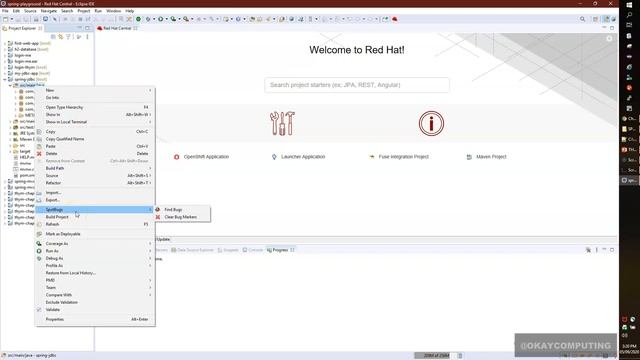Switch to the Red Hat Central tab
The image size is (640, 360).
(117, 28)
